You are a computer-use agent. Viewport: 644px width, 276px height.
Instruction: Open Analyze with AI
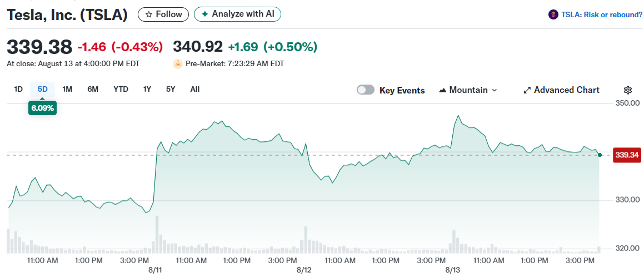pos(237,14)
